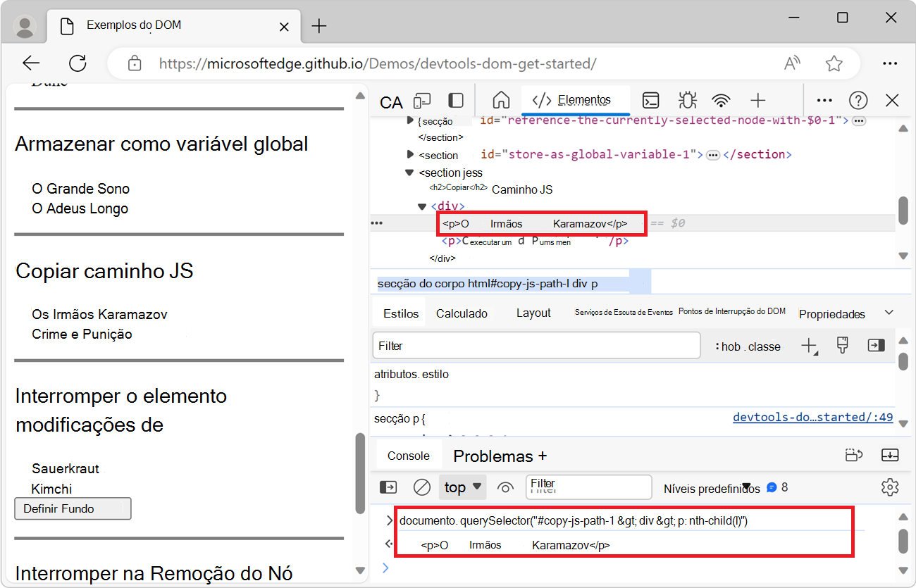Switch to the Elementos tab
The height and width of the screenshot is (588, 916).
click(576, 101)
